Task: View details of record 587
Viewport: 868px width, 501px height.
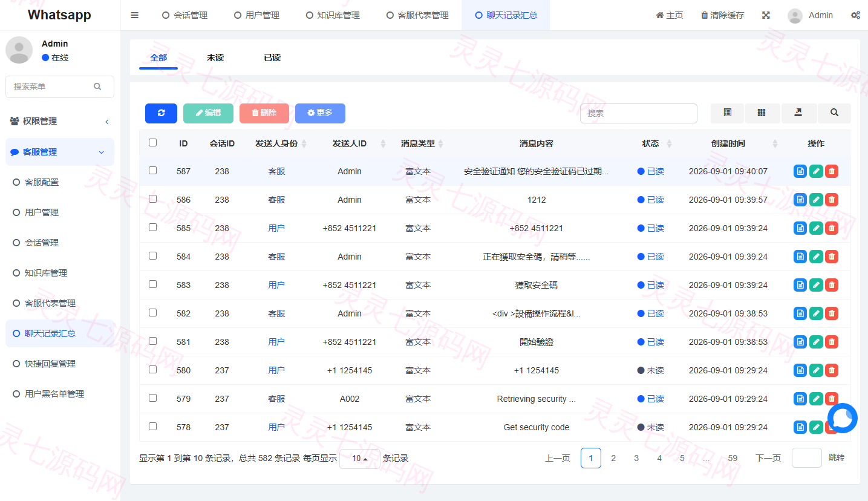Action: (x=800, y=171)
